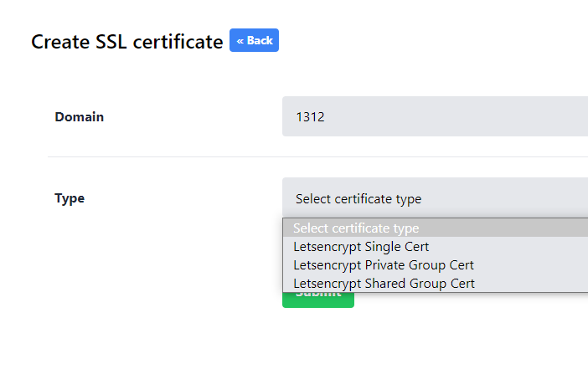Click the blue Back button
The height and width of the screenshot is (369, 588).
click(x=254, y=40)
